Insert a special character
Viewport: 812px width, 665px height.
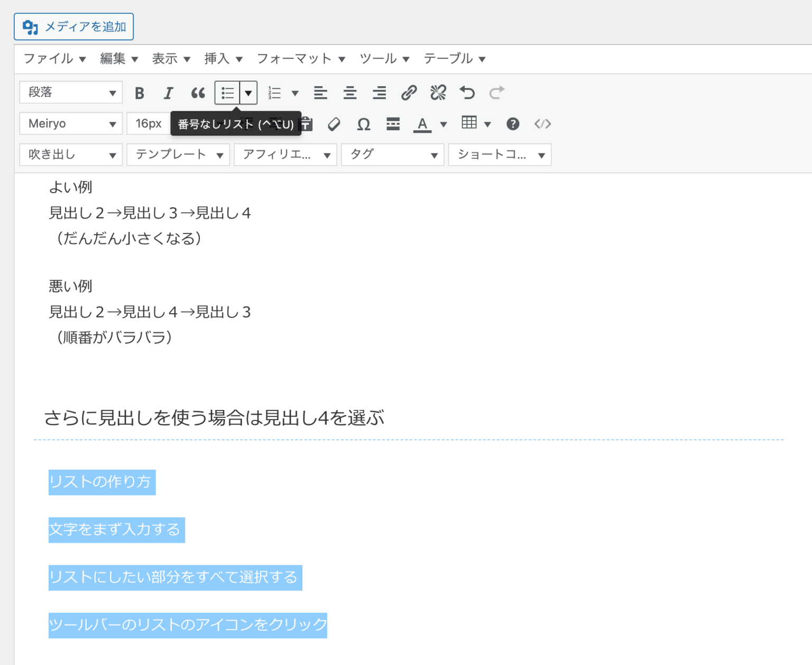pos(363,123)
